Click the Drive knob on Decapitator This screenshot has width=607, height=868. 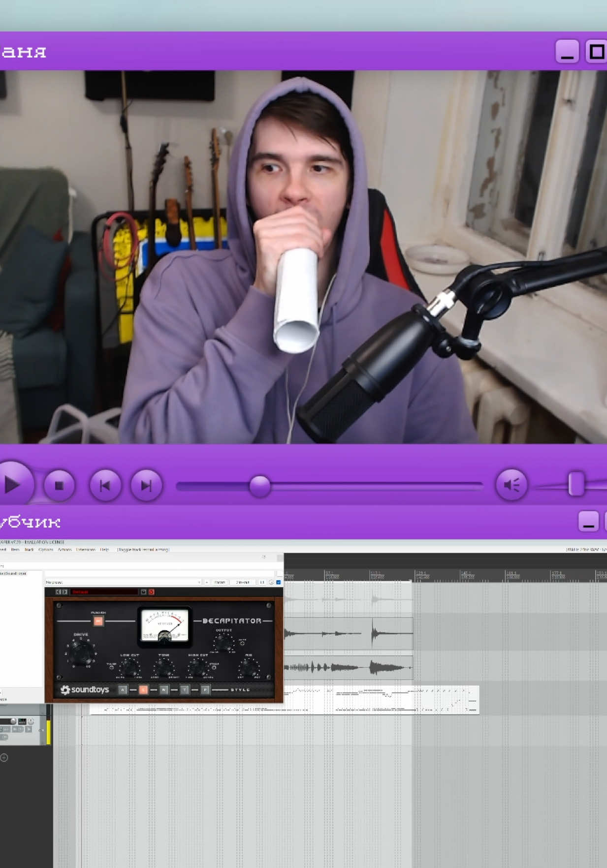[81, 653]
